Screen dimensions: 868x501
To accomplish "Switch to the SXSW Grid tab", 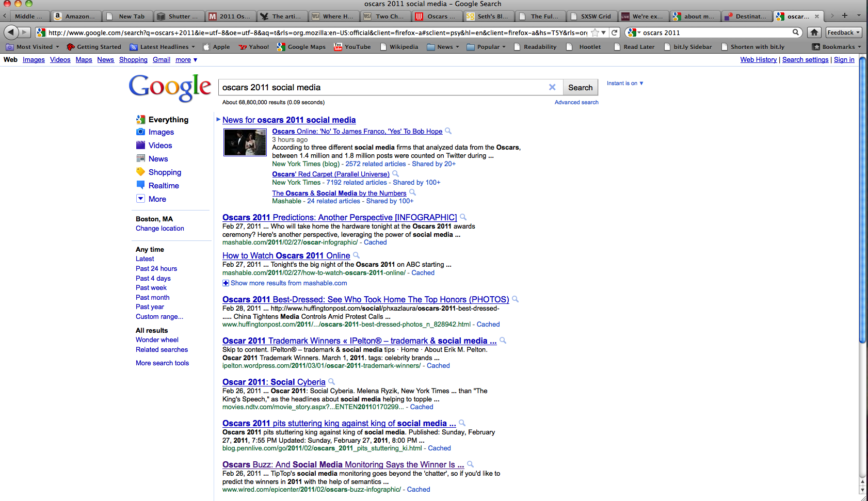I will 591,17.
